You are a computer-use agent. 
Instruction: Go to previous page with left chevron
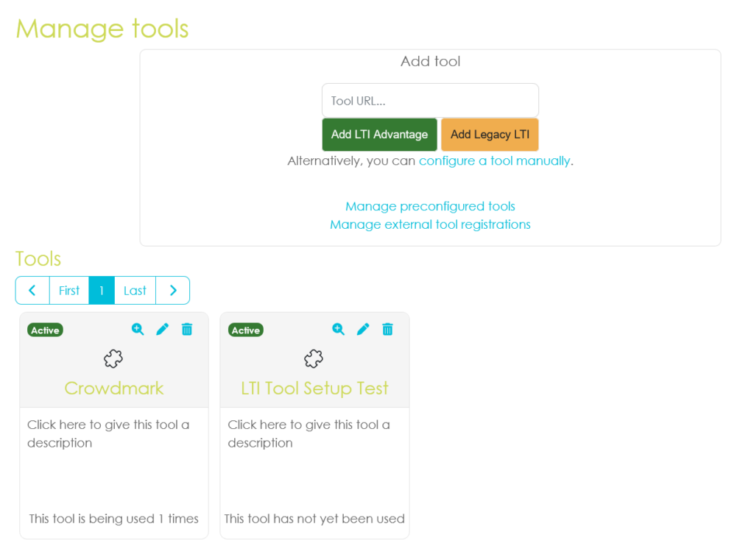[x=32, y=291]
